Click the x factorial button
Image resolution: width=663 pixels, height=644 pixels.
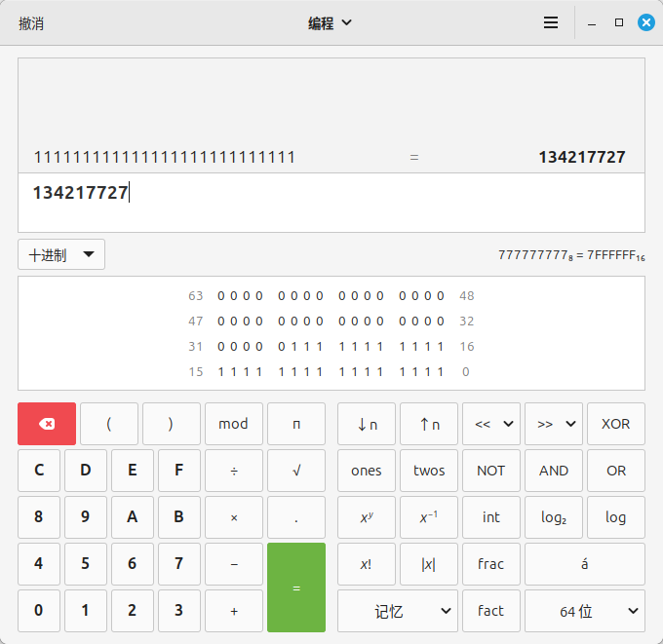point(367,564)
